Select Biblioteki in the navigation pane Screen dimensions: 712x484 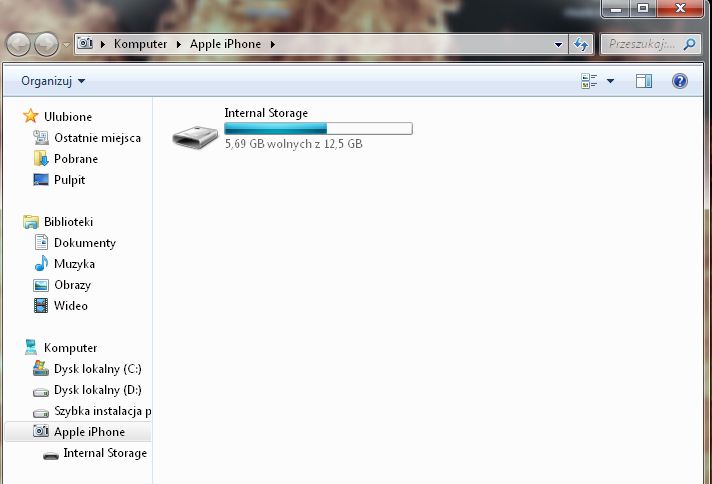[x=68, y=222]
